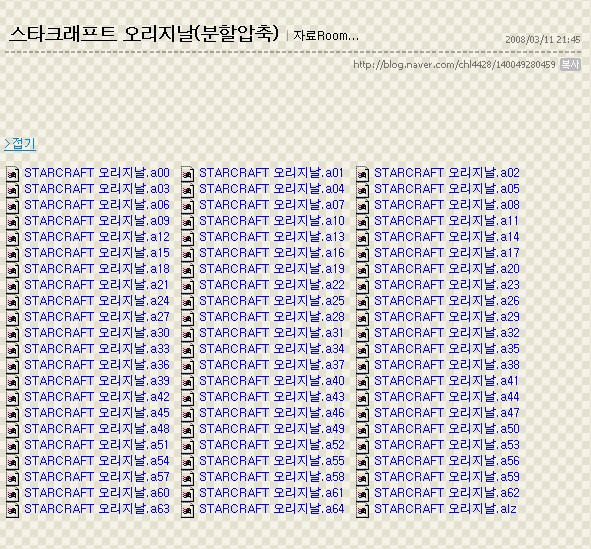This screenshot has height=549, width=591.
Task: Download STARCRAFT 오리지날.a11 file link
Action: pyautogui.click(x=446, y=220)
